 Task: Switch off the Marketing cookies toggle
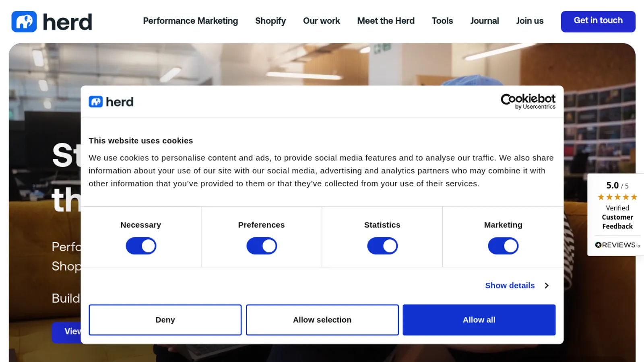tap(503, 246)
